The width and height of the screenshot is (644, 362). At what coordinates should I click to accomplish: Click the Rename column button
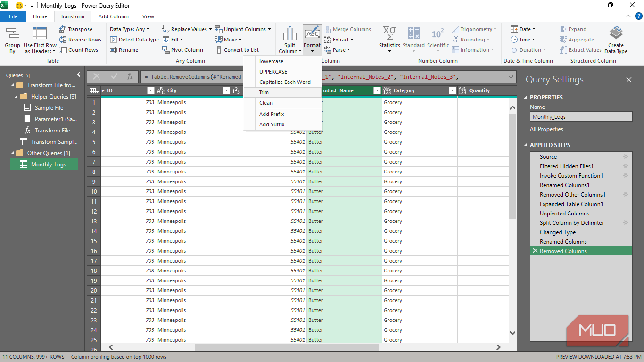click(x=124, y=50)
